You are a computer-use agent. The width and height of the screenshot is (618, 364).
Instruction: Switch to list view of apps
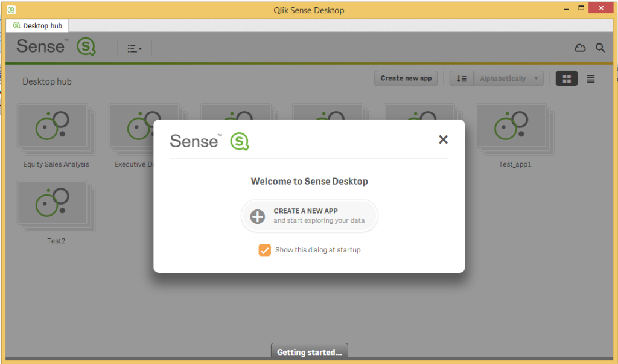[x=590, y=78]
